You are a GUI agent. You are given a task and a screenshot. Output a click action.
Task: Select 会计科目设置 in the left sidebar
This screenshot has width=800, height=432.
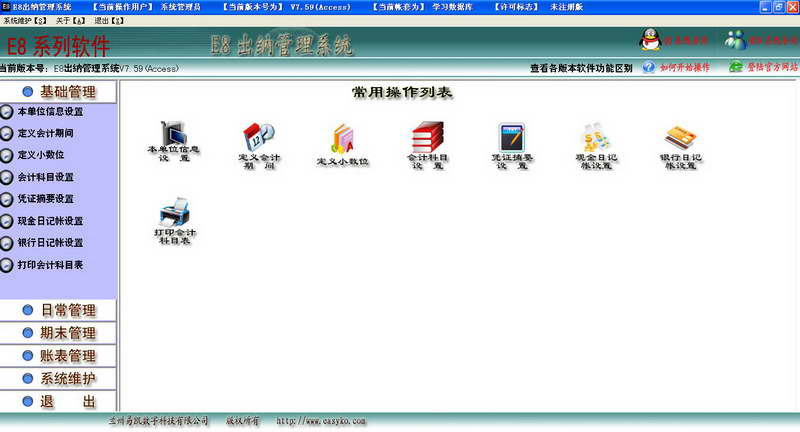46,177
